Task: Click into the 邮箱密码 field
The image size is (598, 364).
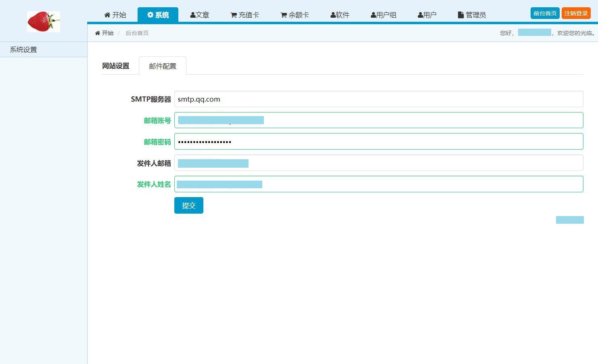Action: [378, 141]
